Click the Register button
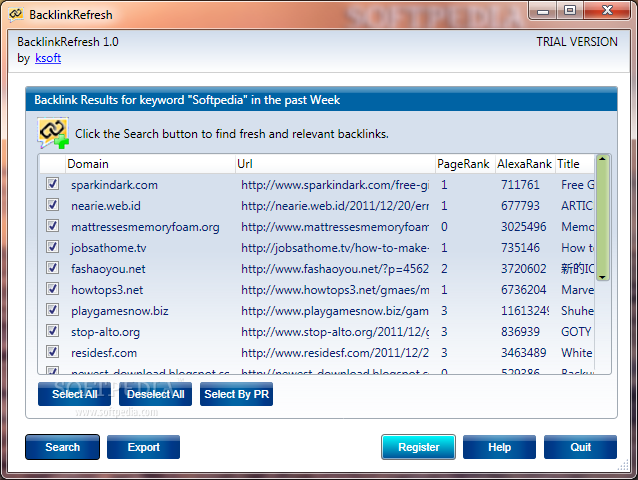 click(x=418, y=447)
